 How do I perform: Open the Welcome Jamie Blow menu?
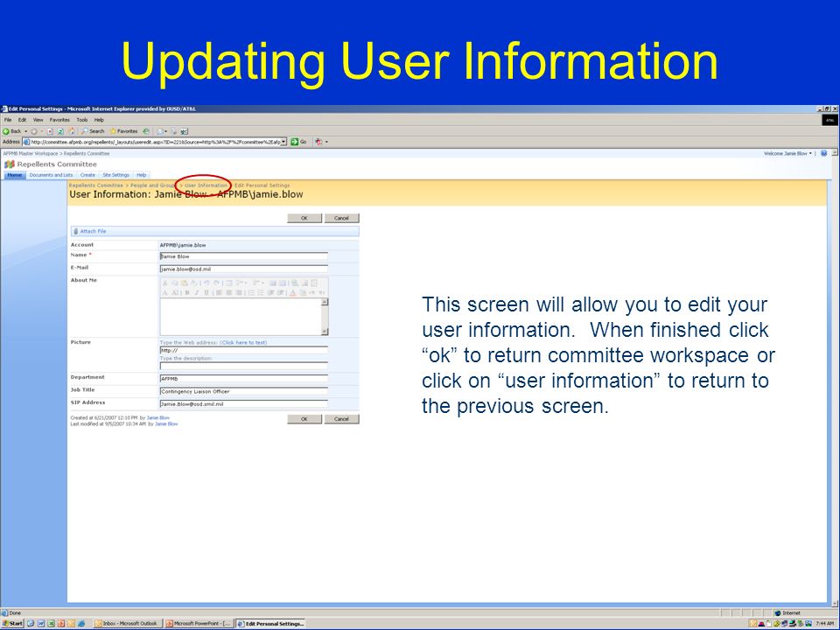tap(787, 153)
